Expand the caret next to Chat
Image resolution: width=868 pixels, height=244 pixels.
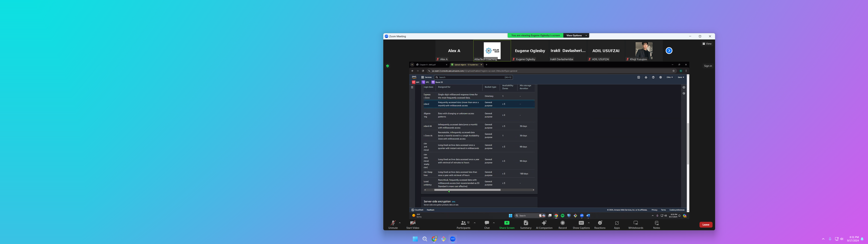[x=494, y=223]
